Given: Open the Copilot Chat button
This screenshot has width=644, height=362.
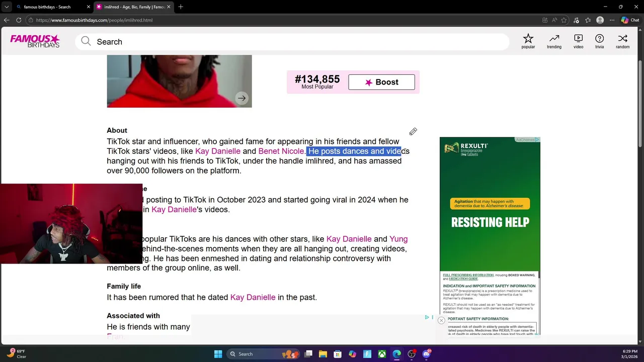Looking at the screenshot, I should coord(630,20).
